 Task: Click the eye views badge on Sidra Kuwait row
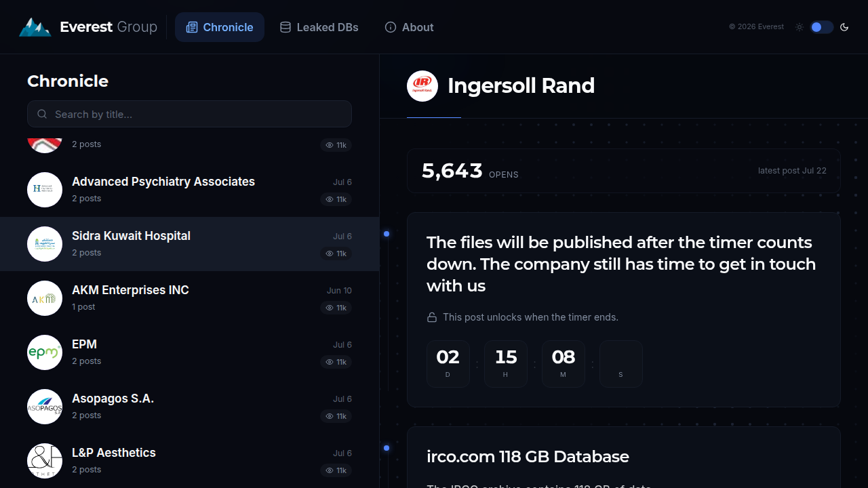pos(336,253)
